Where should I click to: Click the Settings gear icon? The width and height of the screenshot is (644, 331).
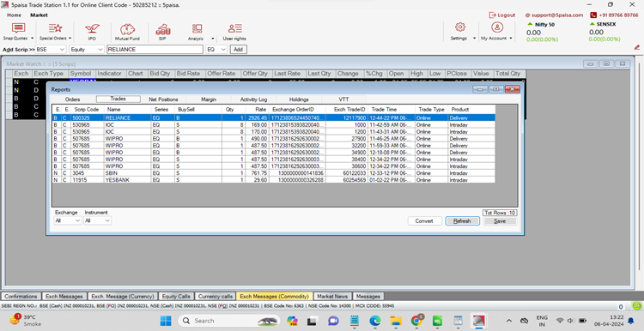(460, 27)
